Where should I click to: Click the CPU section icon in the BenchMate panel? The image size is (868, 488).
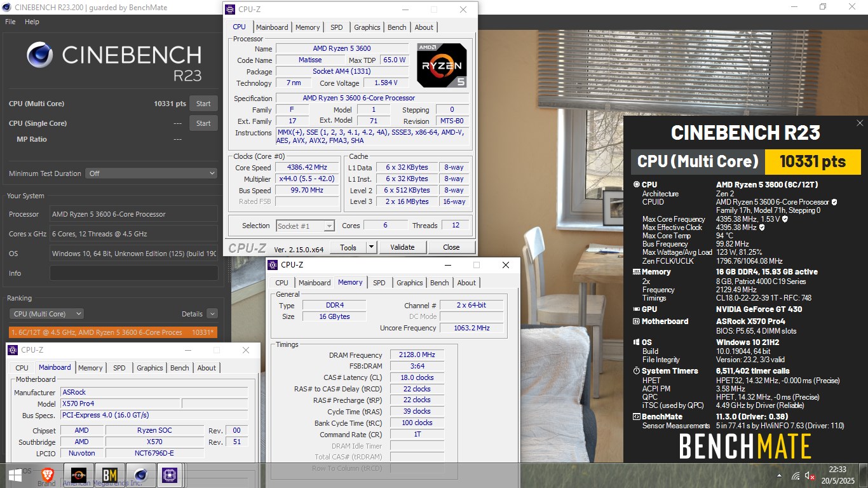tap(637, 185)
